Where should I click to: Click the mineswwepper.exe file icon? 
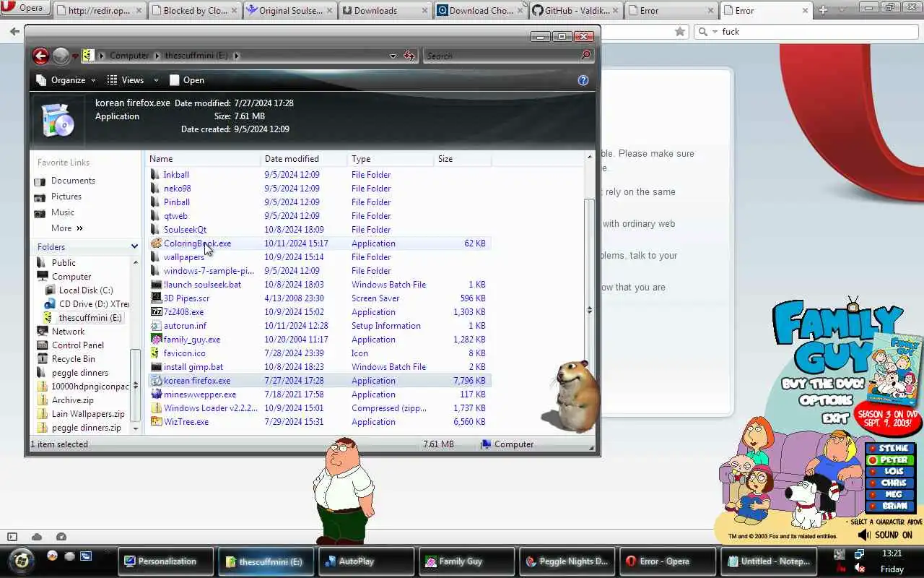[156, 394]
